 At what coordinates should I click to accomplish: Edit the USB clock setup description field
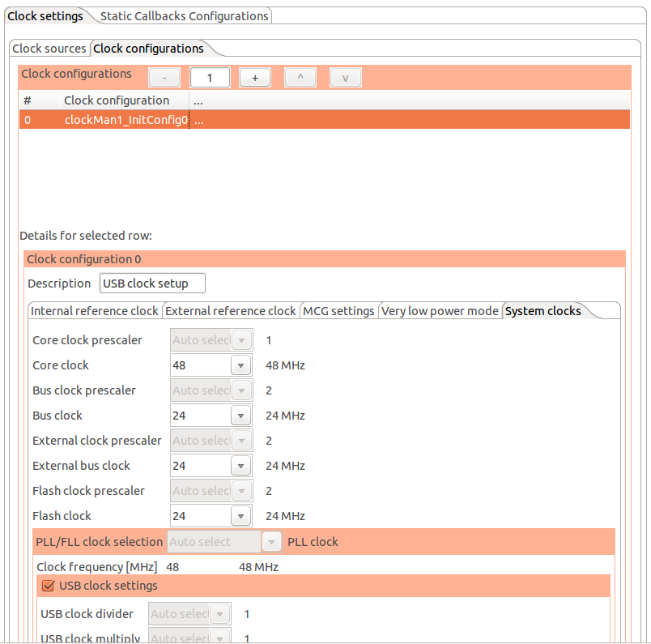(x=152, y=283)
